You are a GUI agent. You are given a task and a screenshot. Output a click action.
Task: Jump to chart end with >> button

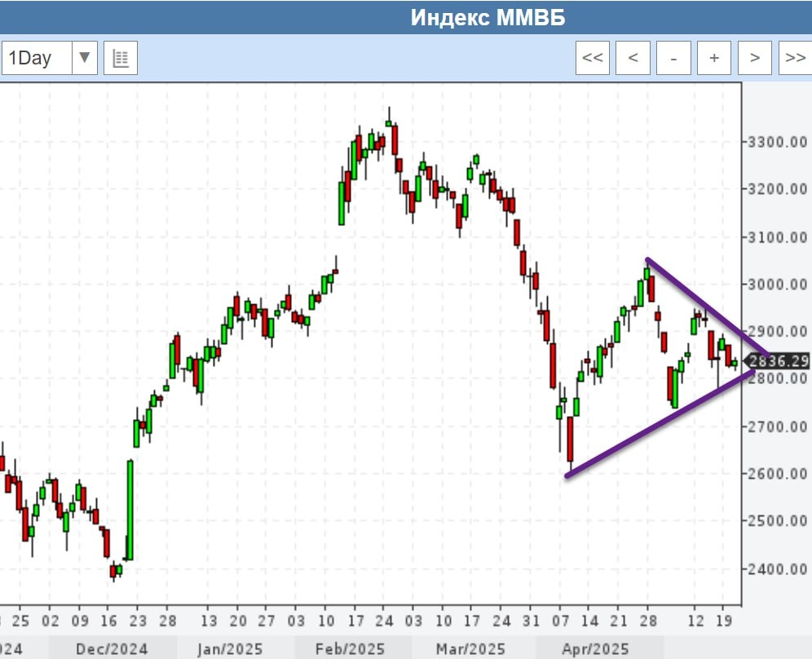pos(796,58)
